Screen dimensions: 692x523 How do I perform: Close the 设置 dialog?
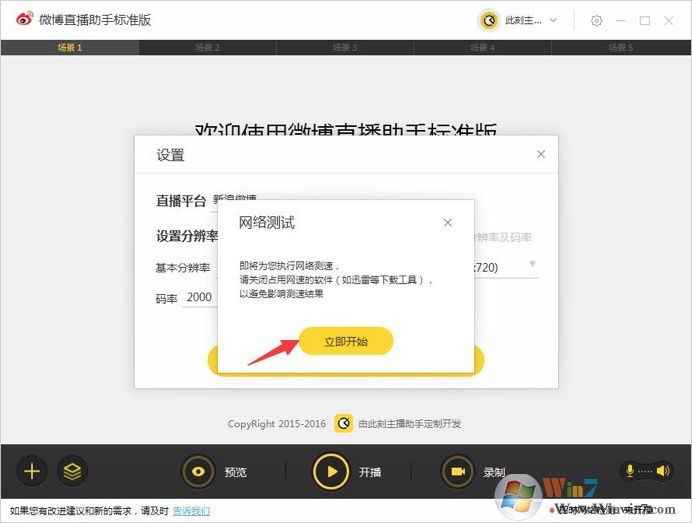tap(541, 154)
